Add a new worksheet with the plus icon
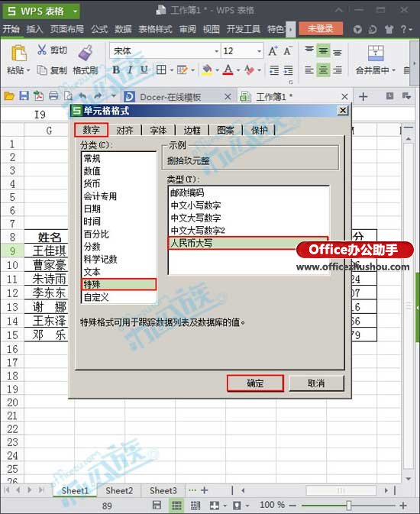Viewport: 420px width, 514px height. [x=204, y=490]
